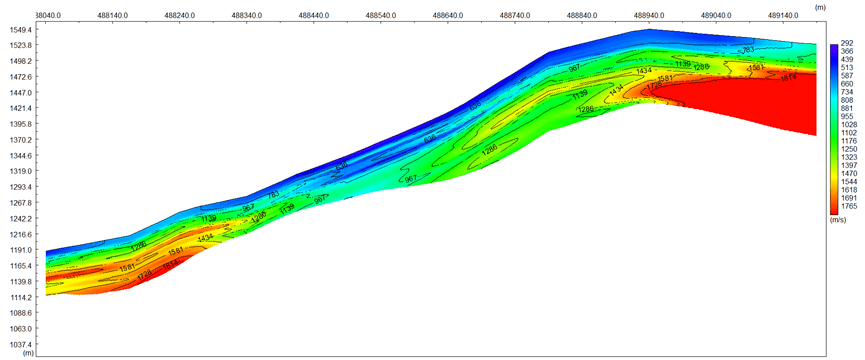865x360 pixels.
Task: Pick the 1250 legend value
Action: coord(849,149)
